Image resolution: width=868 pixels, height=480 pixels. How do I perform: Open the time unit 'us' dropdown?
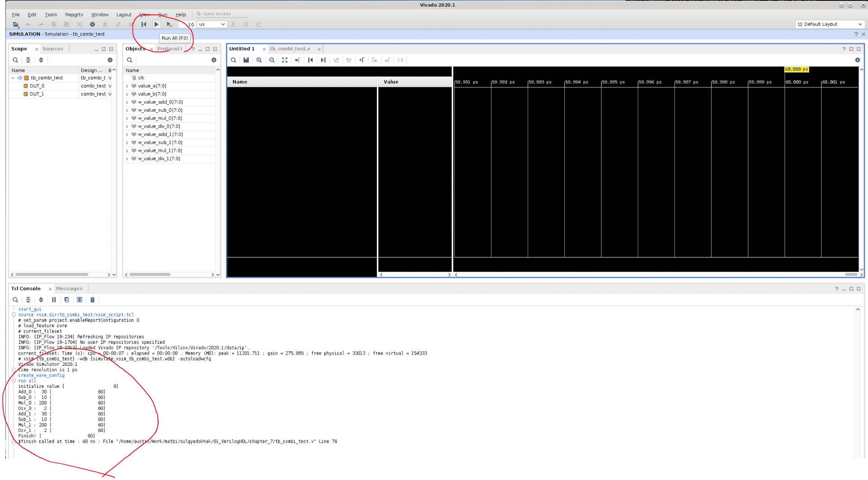click(x=212, y=24)
